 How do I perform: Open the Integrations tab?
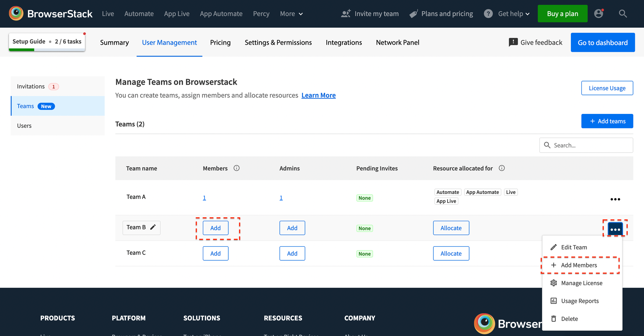pyautogui.click(x=344, y=42)
